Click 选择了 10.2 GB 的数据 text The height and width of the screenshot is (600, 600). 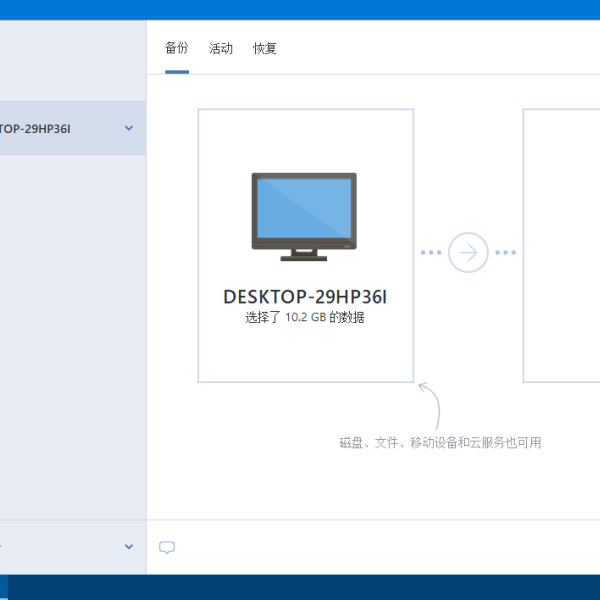pos(305,317)
